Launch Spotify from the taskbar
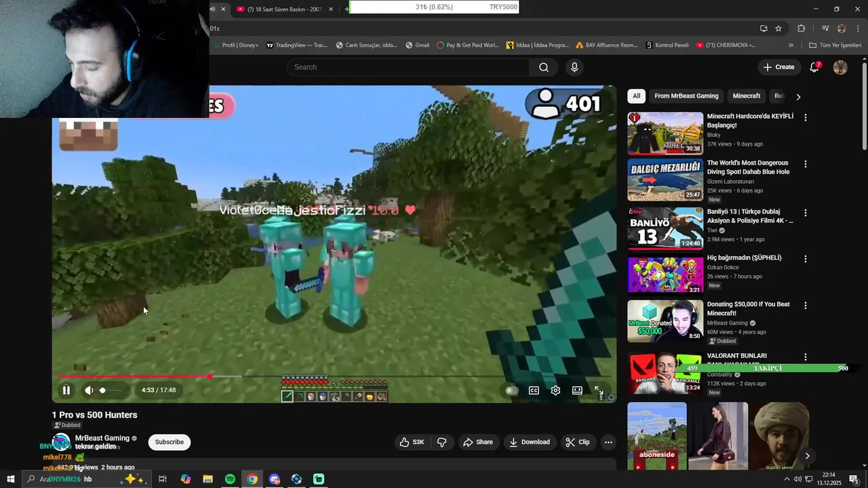Screen dimensions: 868x488 [230, 479]
